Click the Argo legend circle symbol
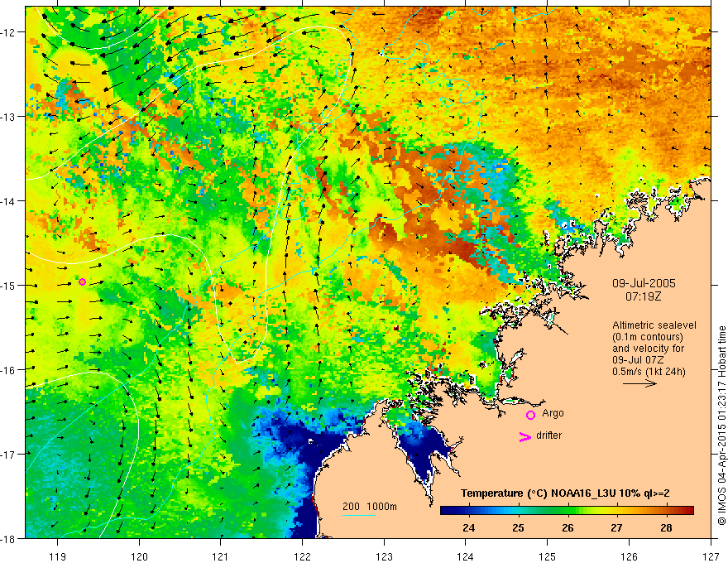This screenshot has height=563, width=728. click(530, 415)
